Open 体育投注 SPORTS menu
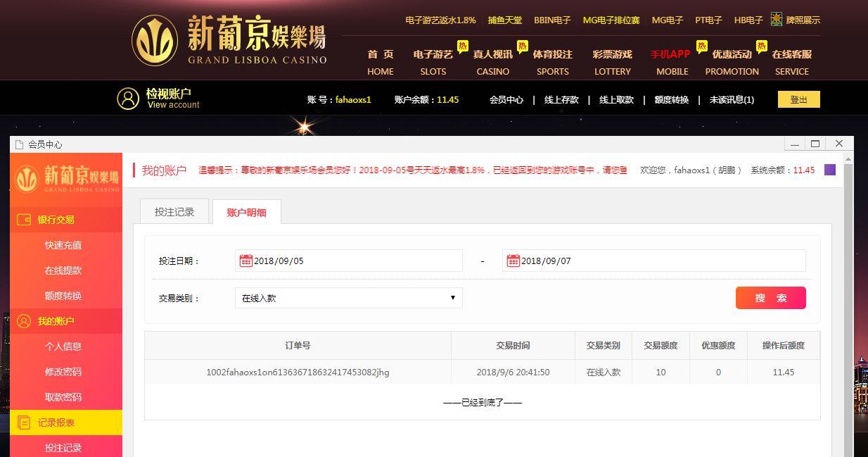Viewport: 868px width, 457px height. (x=553, y=62)
